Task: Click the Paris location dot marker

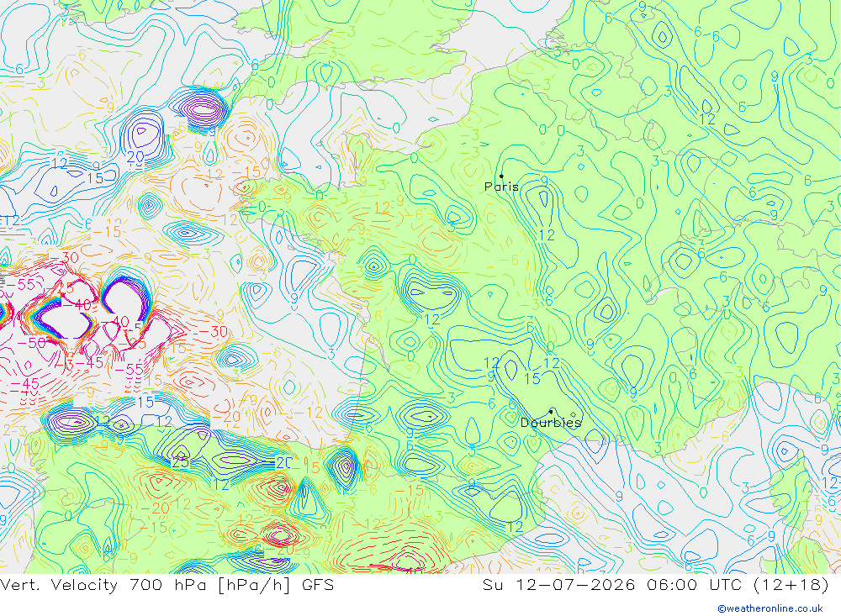Action: pyautogui.click(x=501, y=176)
